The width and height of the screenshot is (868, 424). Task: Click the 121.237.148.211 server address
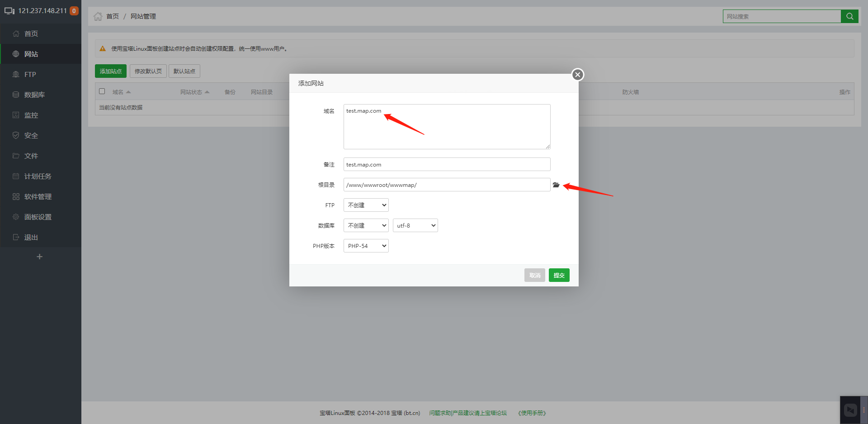coord(42,11)
